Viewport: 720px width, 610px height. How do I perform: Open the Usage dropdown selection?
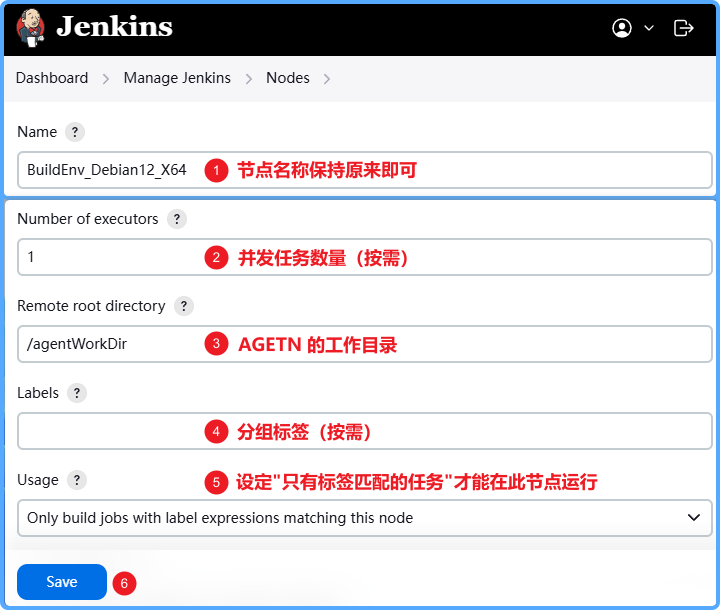[x=365, y=518]
